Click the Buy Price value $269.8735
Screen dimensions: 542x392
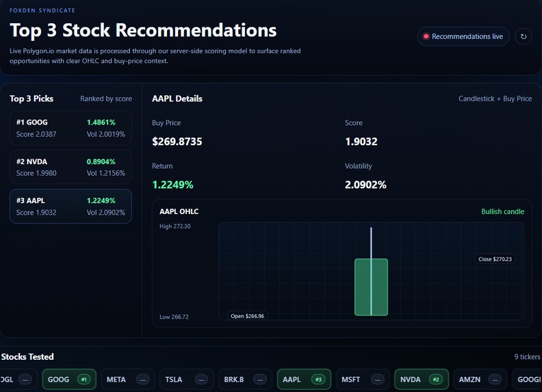tap(177, 142)
